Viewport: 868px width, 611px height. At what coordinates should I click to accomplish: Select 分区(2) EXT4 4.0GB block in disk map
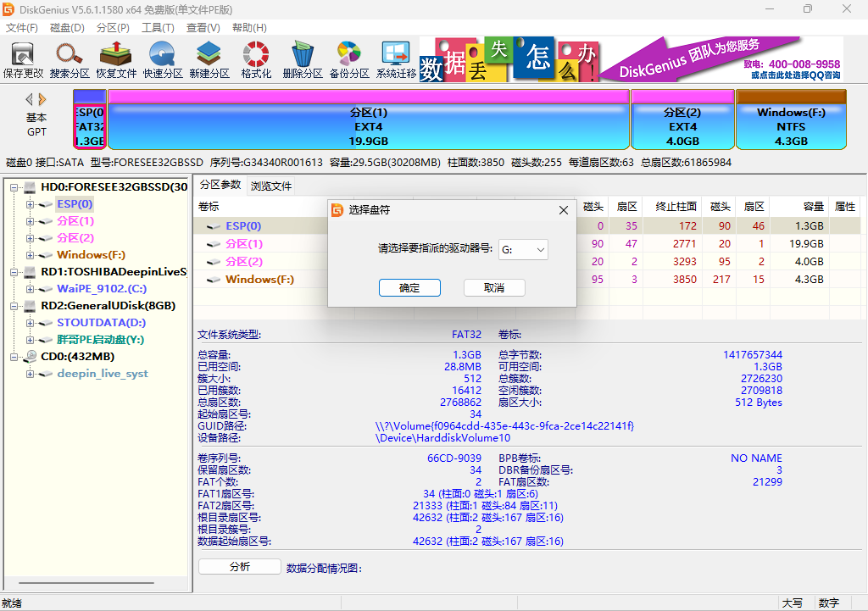point(682,119)
